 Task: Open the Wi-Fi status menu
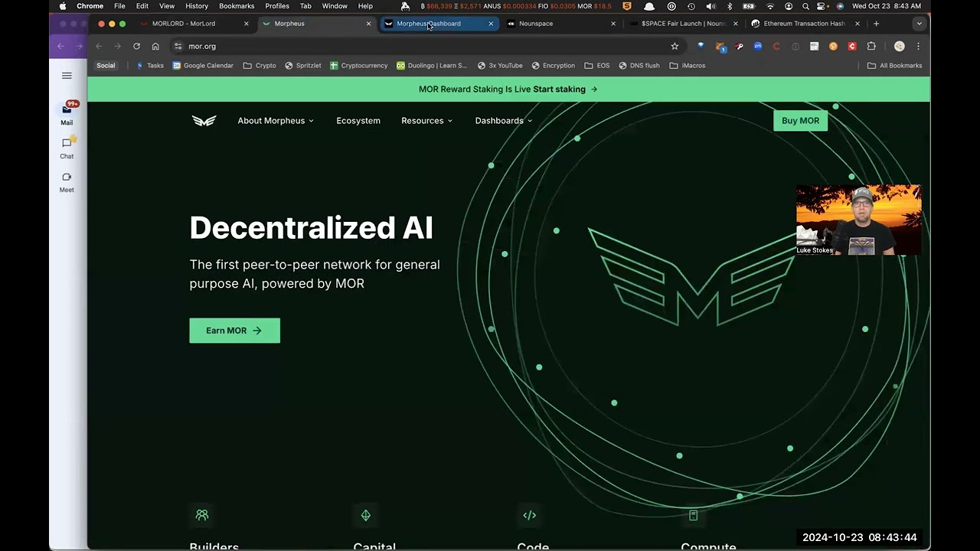click(770, 6)
